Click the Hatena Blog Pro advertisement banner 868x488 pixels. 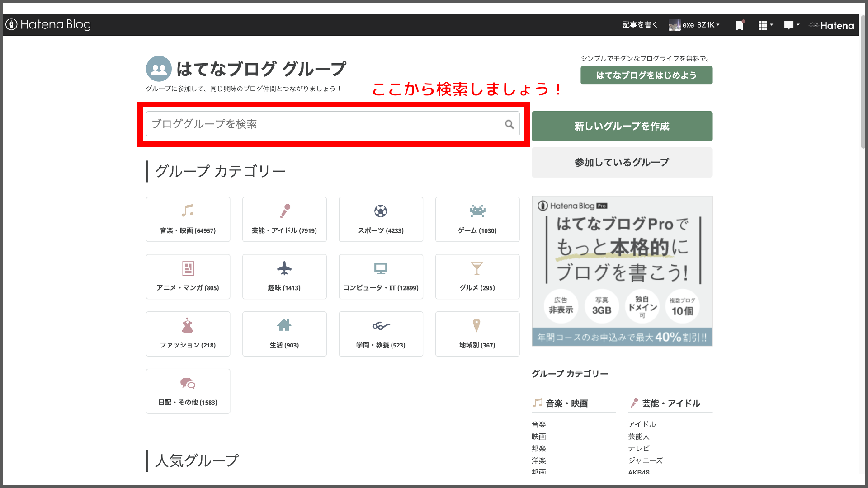coord(622,271)
